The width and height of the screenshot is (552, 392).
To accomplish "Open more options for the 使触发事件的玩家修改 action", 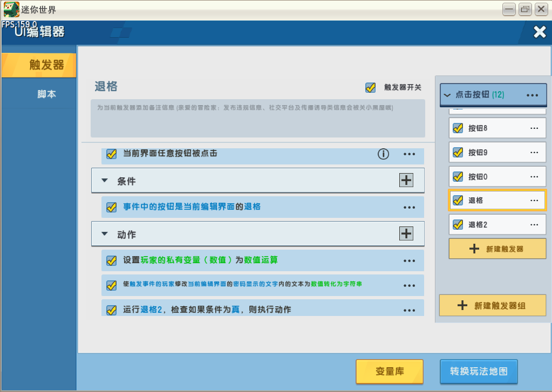I will [x=409, y=285].
